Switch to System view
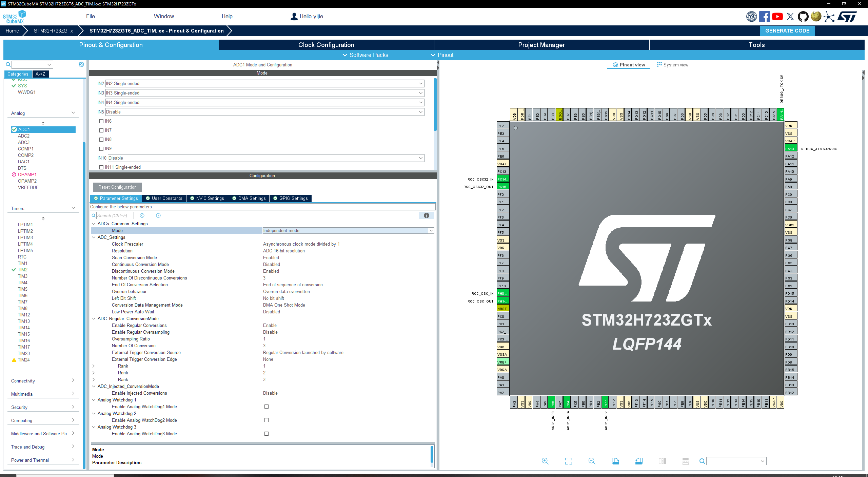Viewport: 868px width, 477px height. pos(673,65)
